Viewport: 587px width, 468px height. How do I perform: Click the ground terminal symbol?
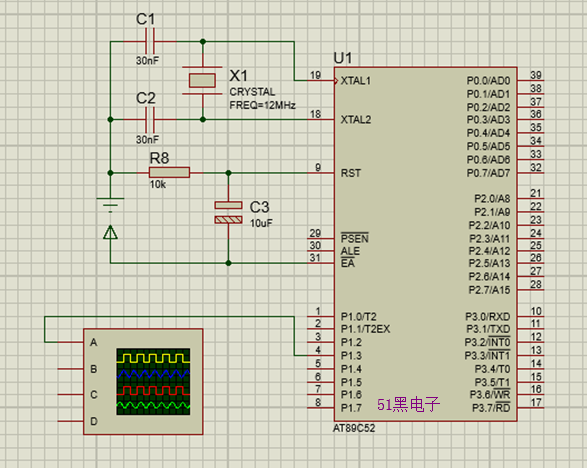pyautogui.click(x=110, y=204)
